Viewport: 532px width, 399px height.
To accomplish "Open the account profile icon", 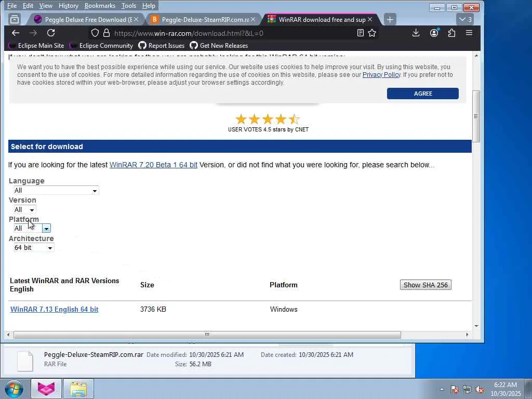I will (x=434, y=33).
